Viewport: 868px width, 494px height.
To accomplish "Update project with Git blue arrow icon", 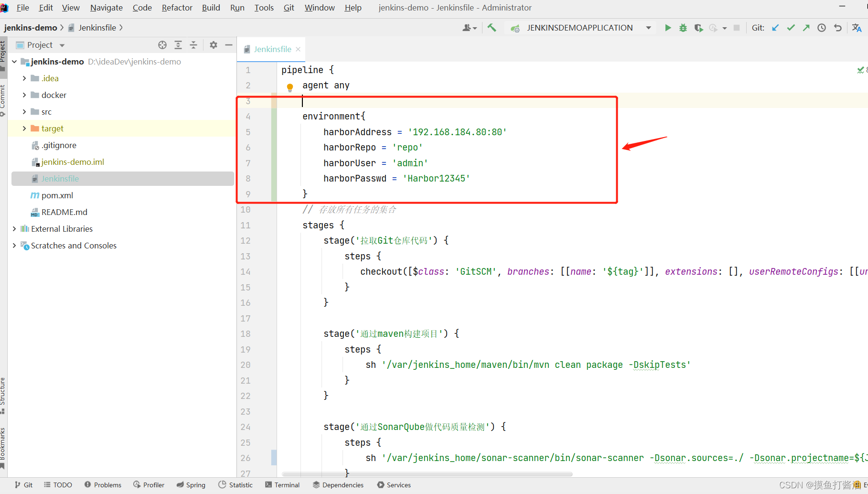I will (x=775, y=28).
